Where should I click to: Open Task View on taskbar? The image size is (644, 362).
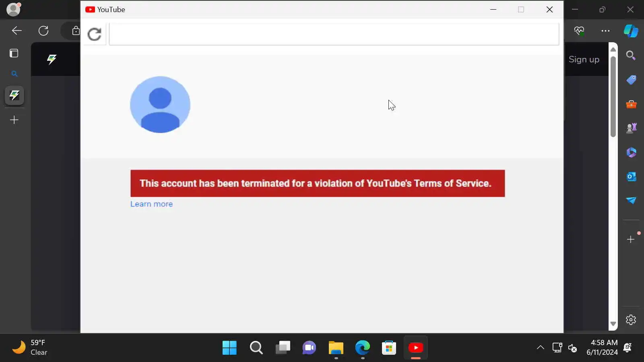283,348
